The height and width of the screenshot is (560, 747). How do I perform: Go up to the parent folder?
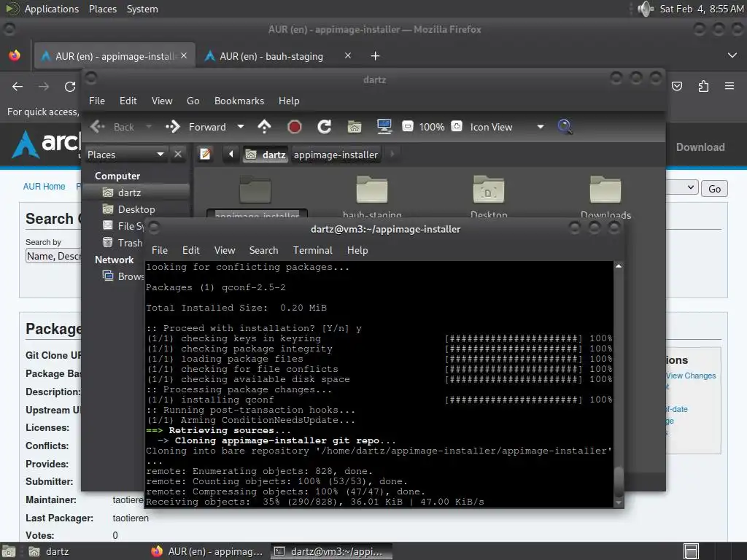click(x=264, y=127)
